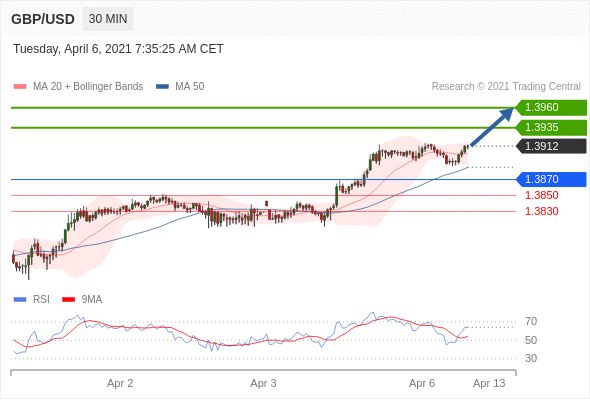Click the GBP/USD pair title

[43, 19]
